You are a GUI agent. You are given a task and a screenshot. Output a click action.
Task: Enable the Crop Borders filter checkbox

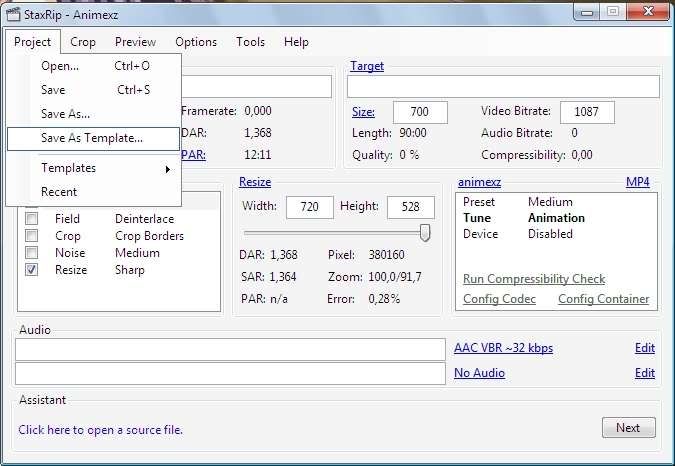tap(31, 236)
